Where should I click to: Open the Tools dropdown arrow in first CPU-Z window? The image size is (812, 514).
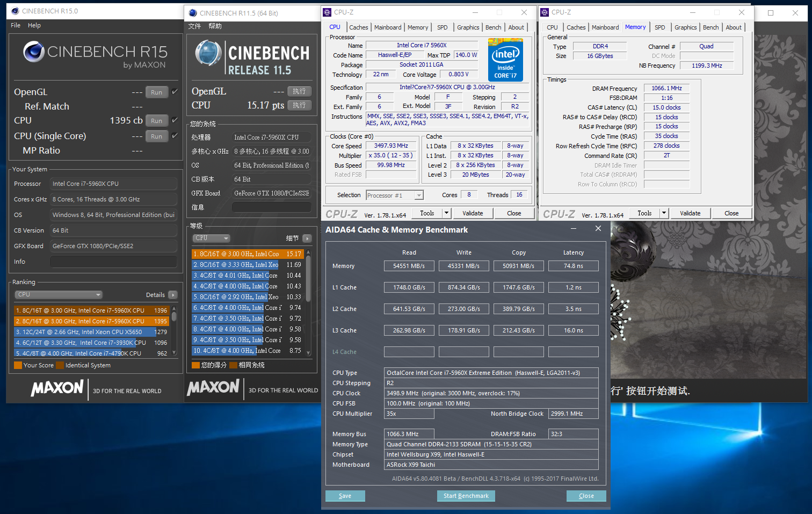point(446,213)
